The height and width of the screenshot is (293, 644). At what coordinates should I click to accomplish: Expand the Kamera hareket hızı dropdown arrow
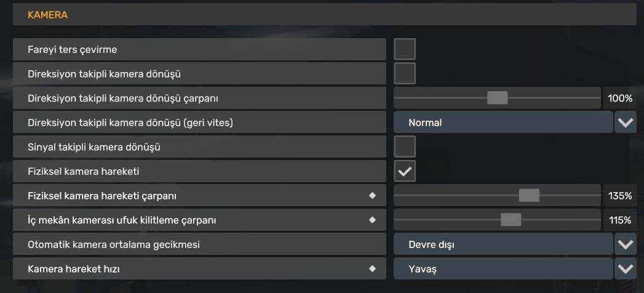click(625, 269)
